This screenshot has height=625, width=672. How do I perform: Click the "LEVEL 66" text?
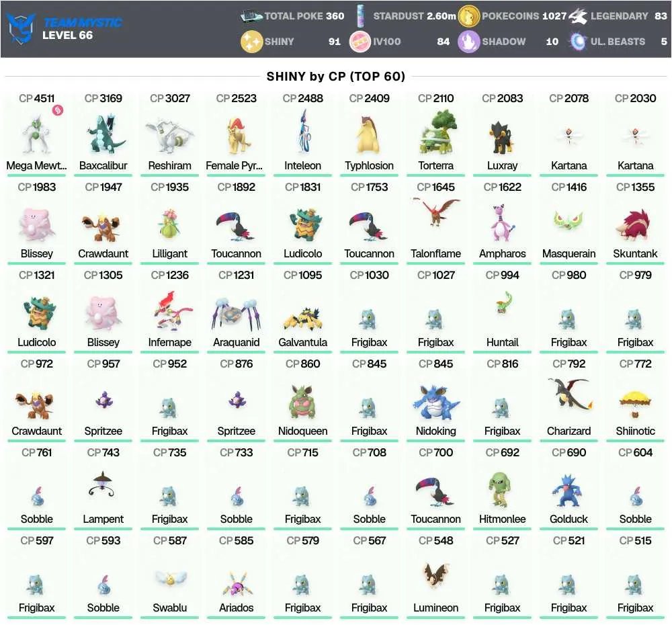(67, 35)
